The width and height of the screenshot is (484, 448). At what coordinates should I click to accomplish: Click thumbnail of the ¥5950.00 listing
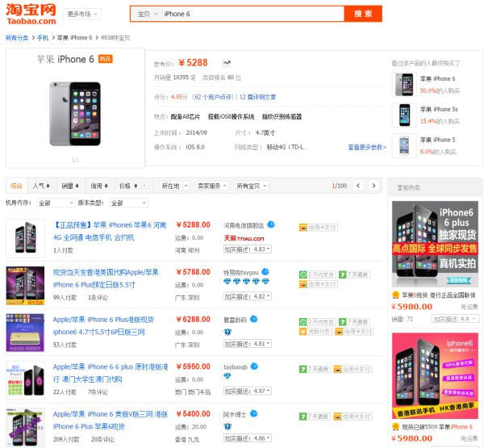coord(25,380)
